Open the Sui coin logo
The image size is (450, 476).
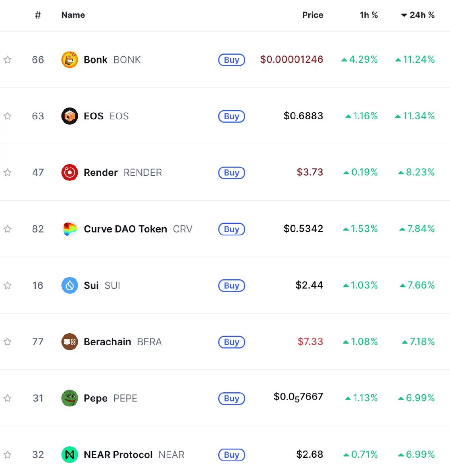69,286
